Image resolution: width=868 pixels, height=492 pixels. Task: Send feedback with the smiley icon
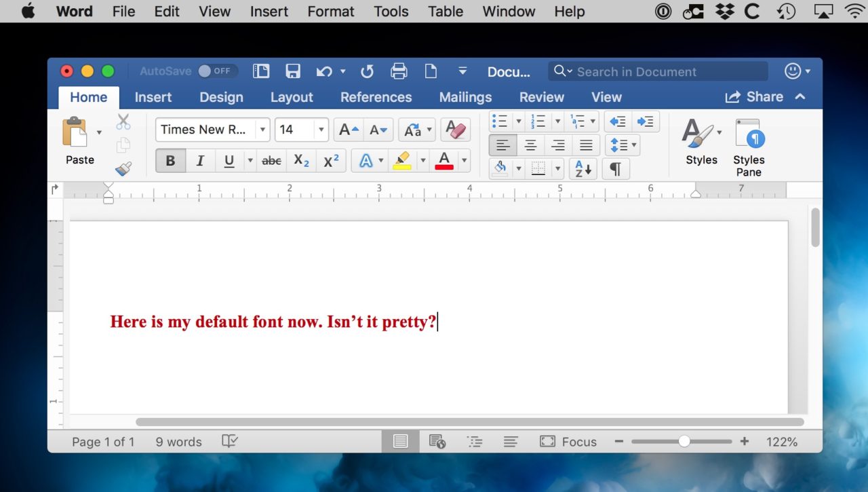[x=792, y=71]
